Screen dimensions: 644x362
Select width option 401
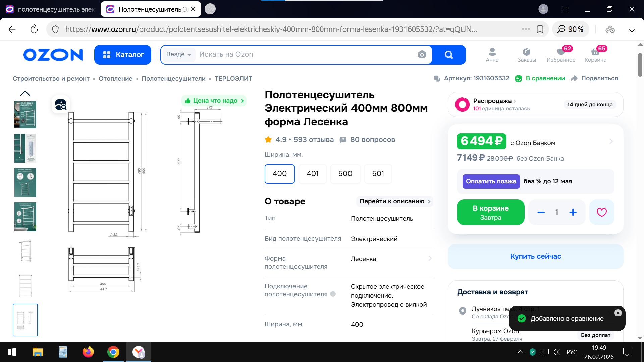click(x=312, y=174)
